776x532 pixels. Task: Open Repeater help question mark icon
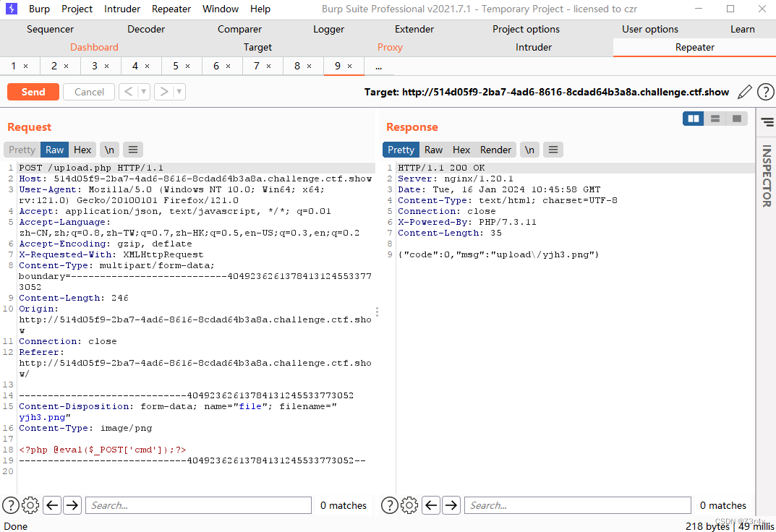[x=765, y=92]
